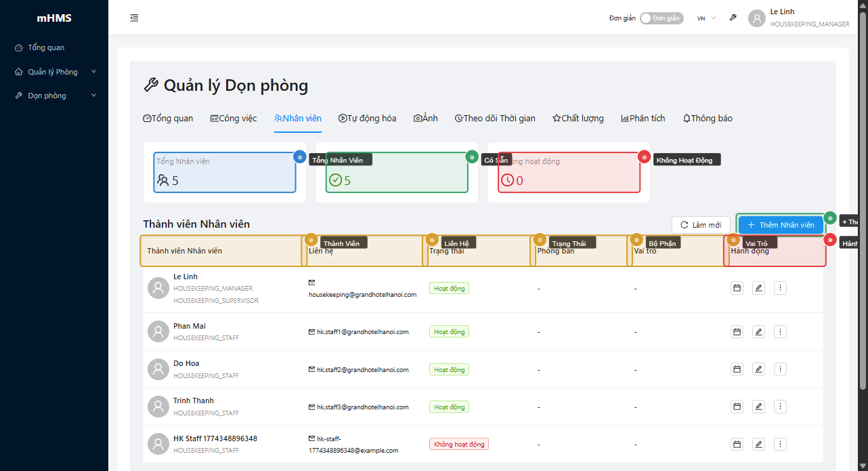868x471 pixels.
Task: Go to Tổng quan in sidebar
Action: point(46,48)
